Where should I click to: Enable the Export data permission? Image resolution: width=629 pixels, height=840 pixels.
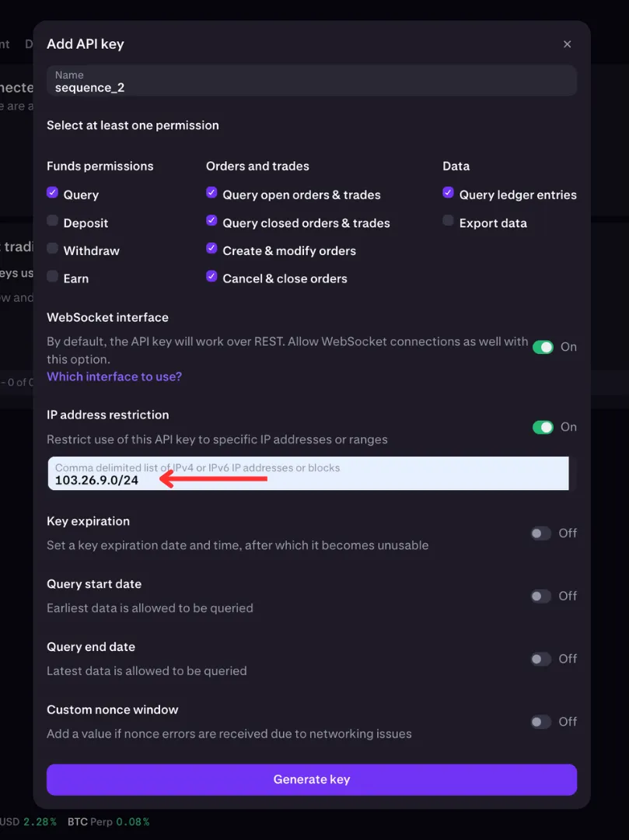coord(448,220)
